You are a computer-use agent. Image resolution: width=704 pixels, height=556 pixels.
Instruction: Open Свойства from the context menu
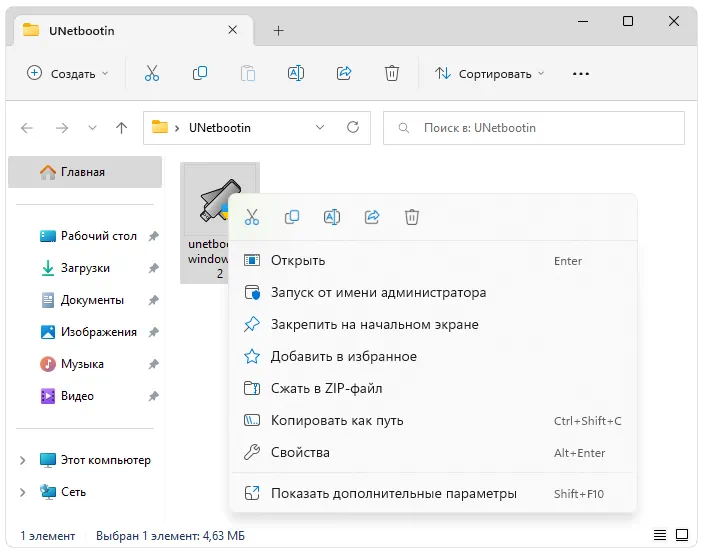[x=433, y=452]
